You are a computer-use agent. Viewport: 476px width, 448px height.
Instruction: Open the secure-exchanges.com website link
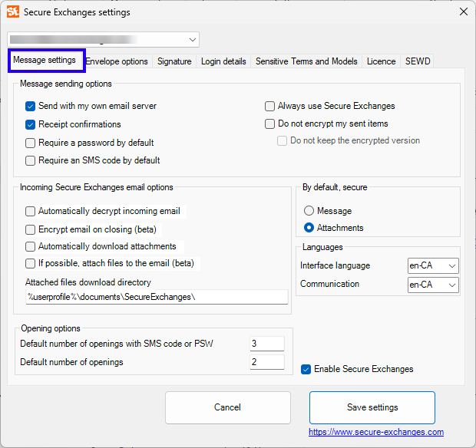[376, 432]
